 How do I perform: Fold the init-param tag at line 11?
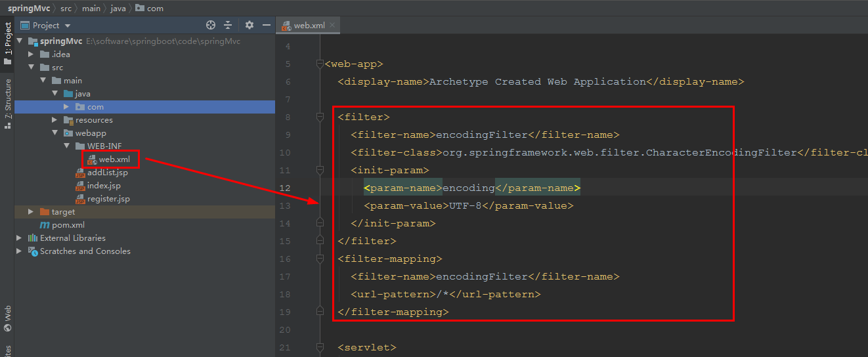pos(320,170)
